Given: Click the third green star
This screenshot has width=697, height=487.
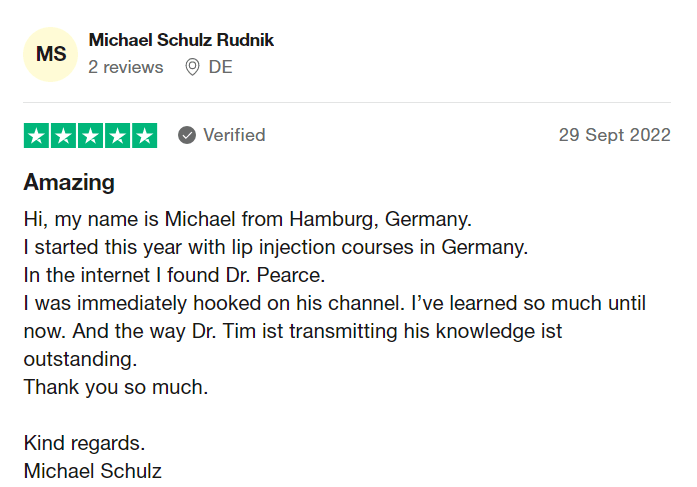Looking at the screenshot, I should (x=90, y=136).
